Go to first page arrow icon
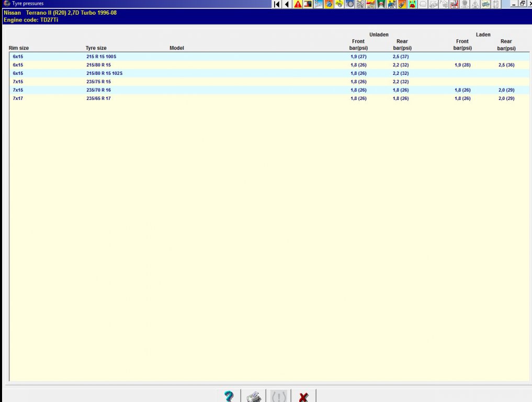 click(277, 4)
